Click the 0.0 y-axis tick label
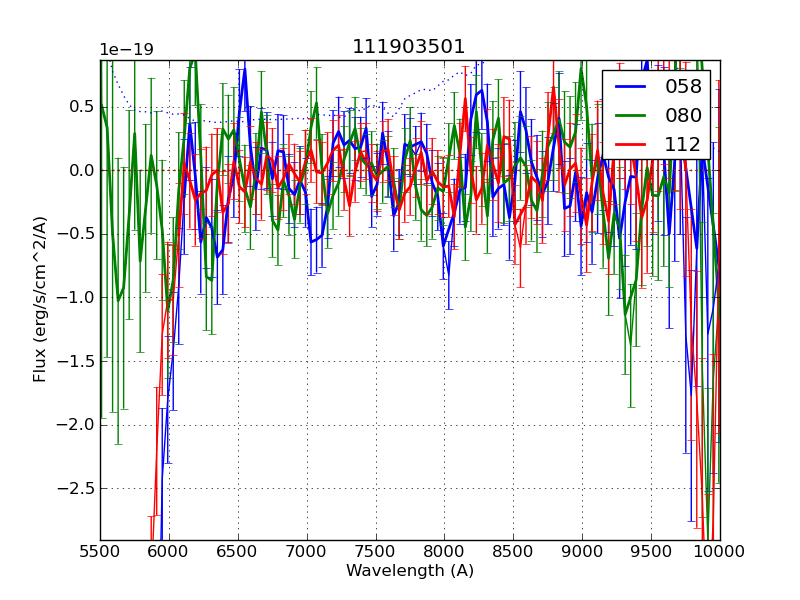Image resolution: width=800 pixels, height=600 pixels. pyautogui.click(x=80, y=170)
